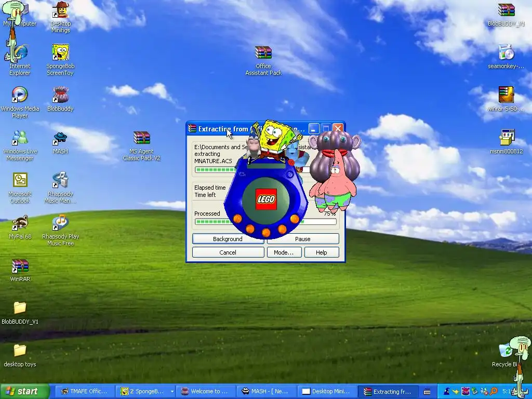The height and width of the screenshot is (399, 532).
Task: Open Microsoft Outlook desktop icon
Action: pyautogui.click(x=20, y=188)
